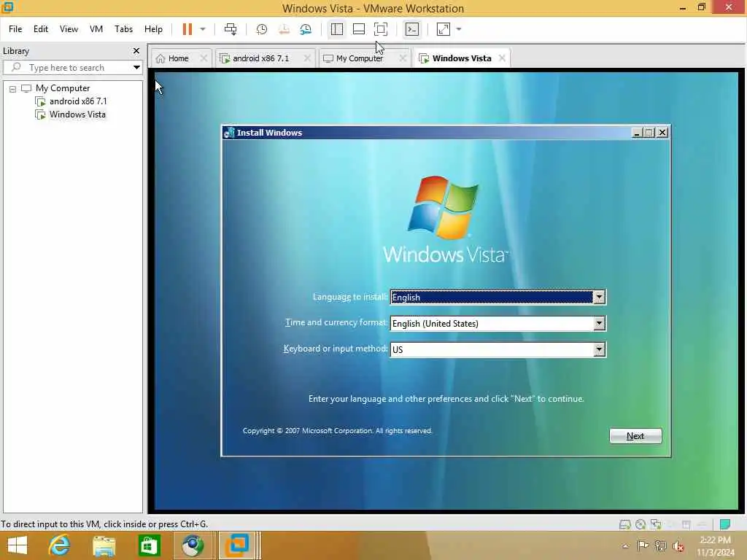747x560 pixels.
Task: Click the hard disk status bar icon
Action: (x=624, y=525)
